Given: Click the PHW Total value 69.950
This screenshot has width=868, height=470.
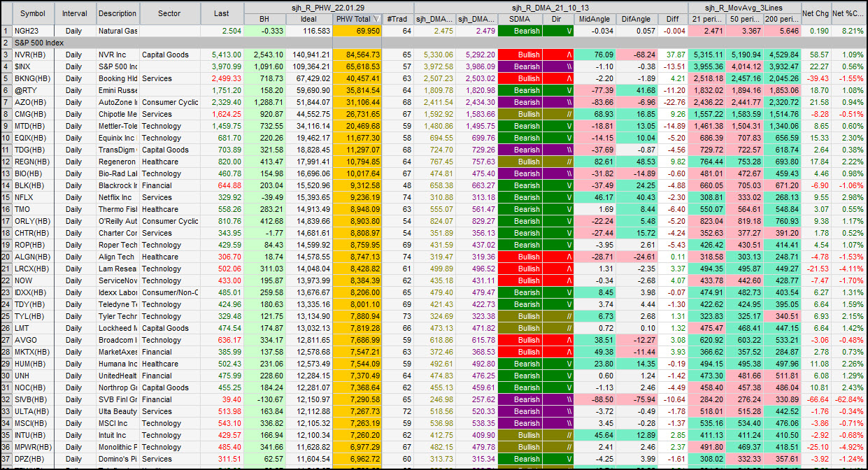Looking at the screenshot, I should (x=357, y=31).
